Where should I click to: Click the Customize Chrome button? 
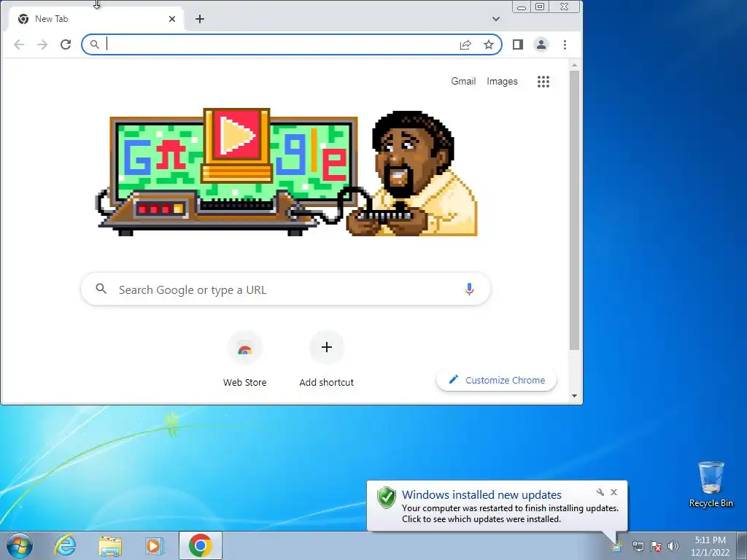click(x=496, y=380)
